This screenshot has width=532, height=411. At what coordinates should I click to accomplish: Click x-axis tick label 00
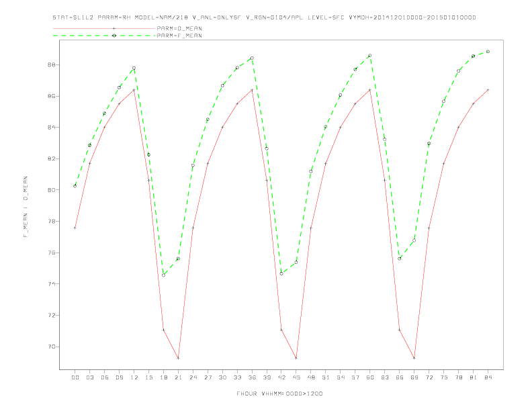click(x=75, y=377)
